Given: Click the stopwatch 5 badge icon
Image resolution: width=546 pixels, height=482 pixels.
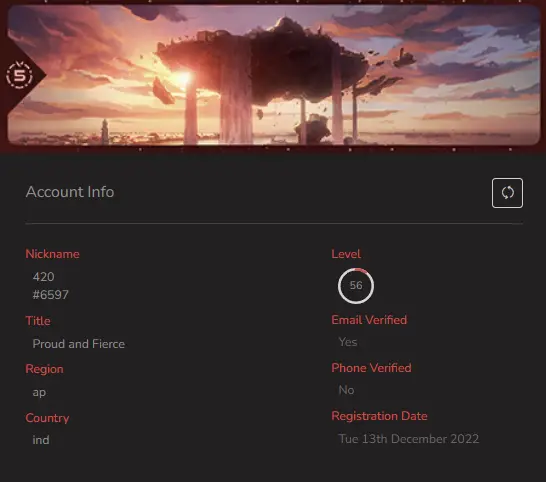Looking at the screenshot, I should point(20,75).
